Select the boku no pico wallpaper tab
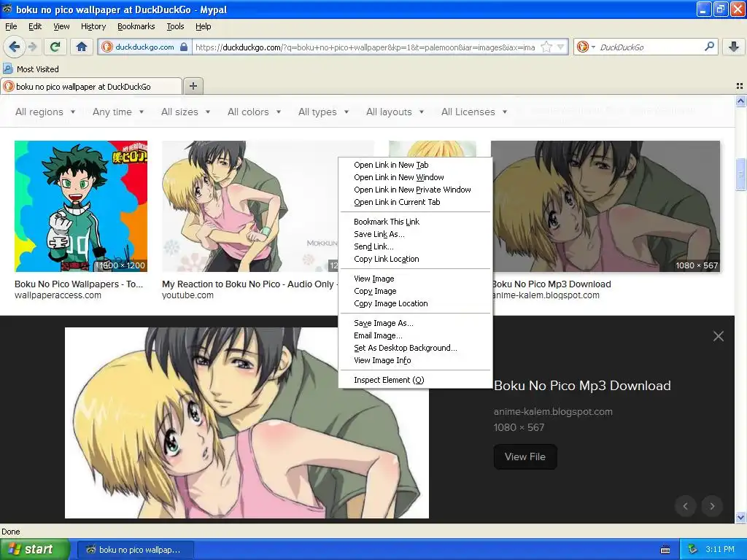Image resolution: width=747 pixels, height=560 pixels. (91, 86)
